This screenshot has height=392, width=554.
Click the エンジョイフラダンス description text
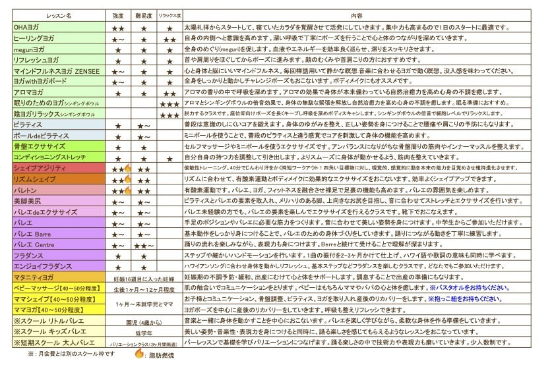[x=344, y=266]
